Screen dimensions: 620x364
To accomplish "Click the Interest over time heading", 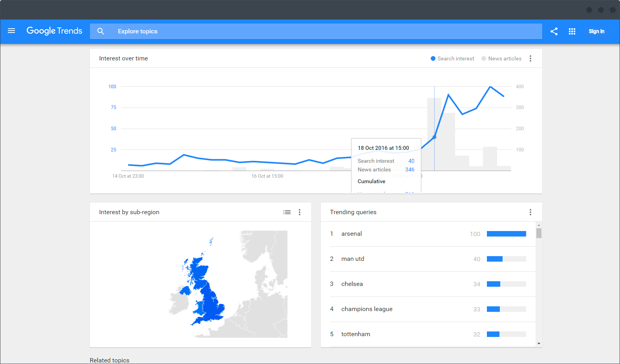I will coord(124,58).
